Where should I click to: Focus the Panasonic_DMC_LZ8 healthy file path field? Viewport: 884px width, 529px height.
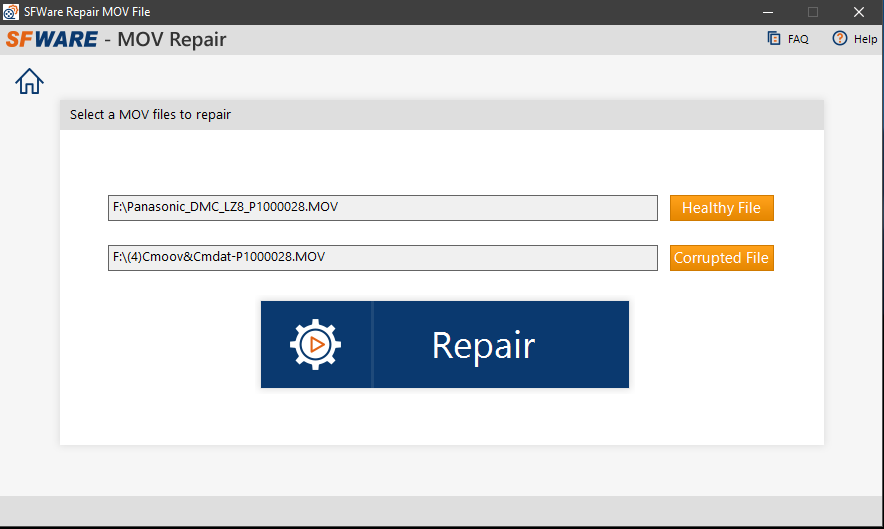coord(382,208)
